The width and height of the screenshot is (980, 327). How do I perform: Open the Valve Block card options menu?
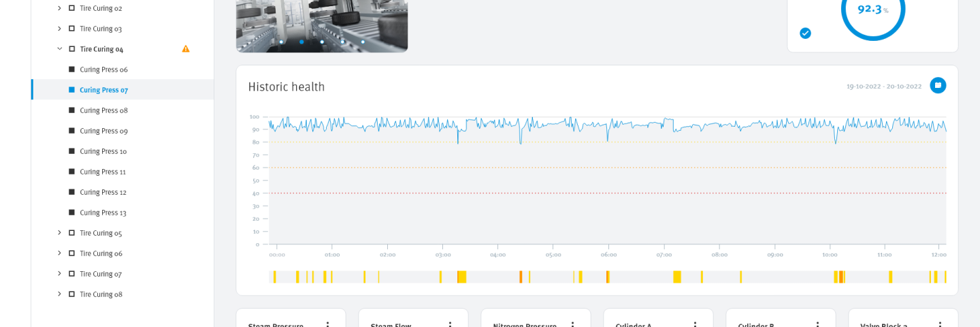tap(940, 325)
